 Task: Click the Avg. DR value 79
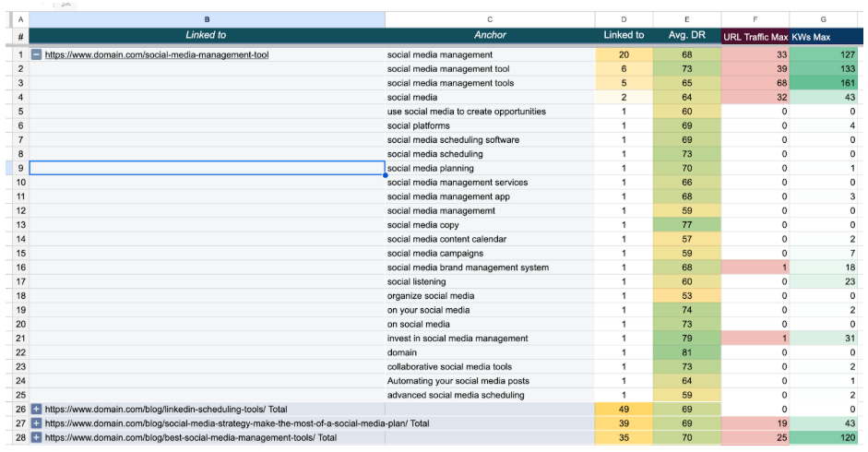pyautogui.click(x=687, y=339)
